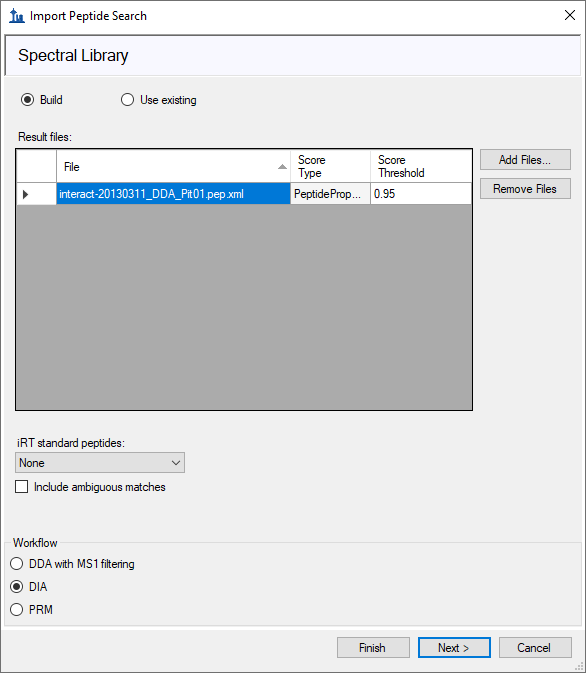Click the Skyline app icon in title bar

17,16
